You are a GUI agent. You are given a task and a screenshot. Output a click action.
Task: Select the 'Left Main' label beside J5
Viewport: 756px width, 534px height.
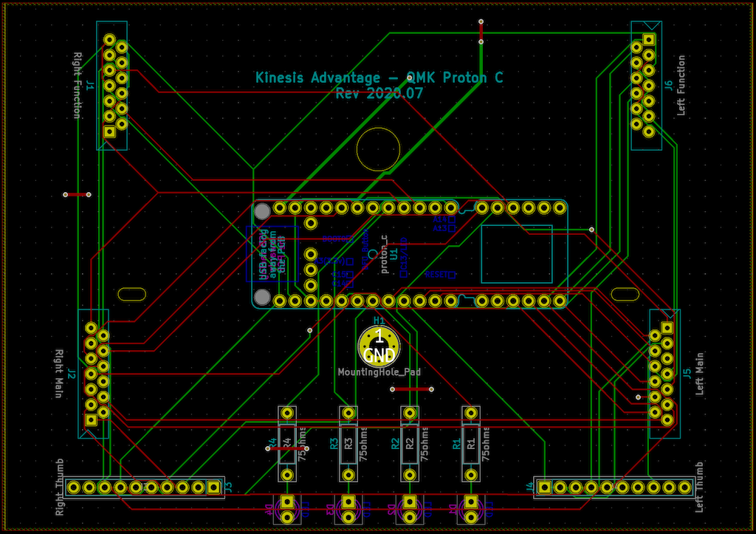coord(700,374)
